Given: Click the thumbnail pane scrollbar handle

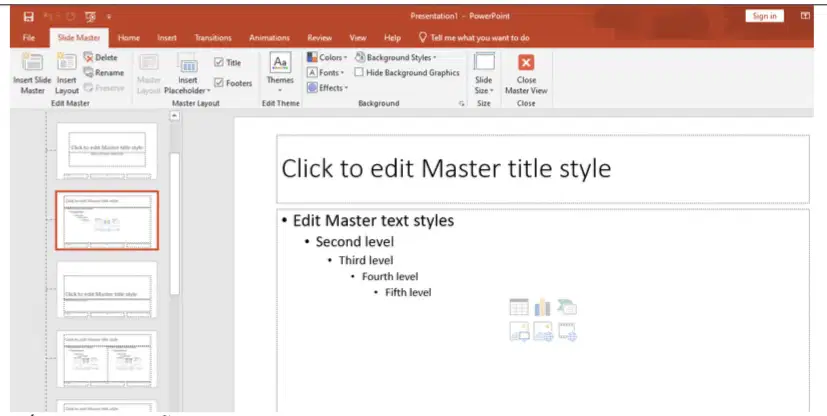Looking at the screenshot, I should [x=175, y=224].
